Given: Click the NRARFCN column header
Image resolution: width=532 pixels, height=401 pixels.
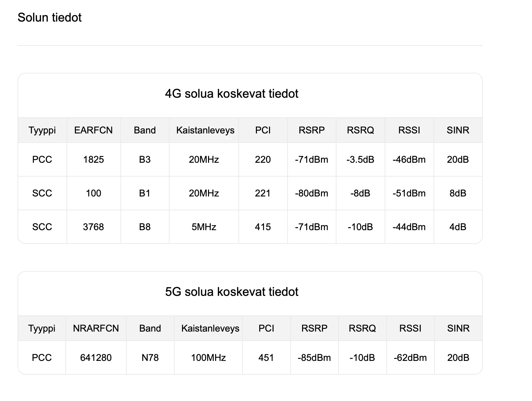Looking at the screenshot, I should 96,328.
